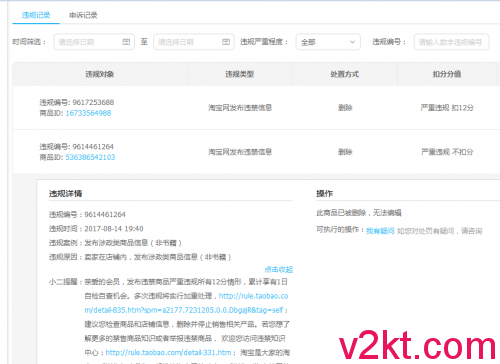The width and height of the screenshot is (500, 364).
Task: Click the 违规类型 column header
Action: [x=240, y=74]
